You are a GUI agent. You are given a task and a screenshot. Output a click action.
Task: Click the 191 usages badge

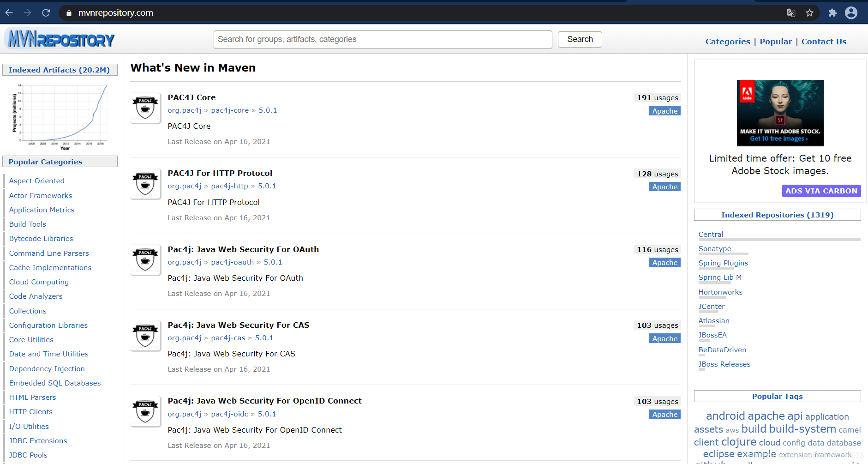tap(658, 98)
